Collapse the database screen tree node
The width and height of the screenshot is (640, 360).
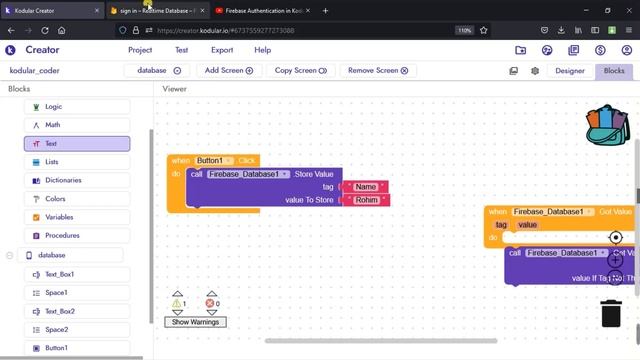coord(9,256)
